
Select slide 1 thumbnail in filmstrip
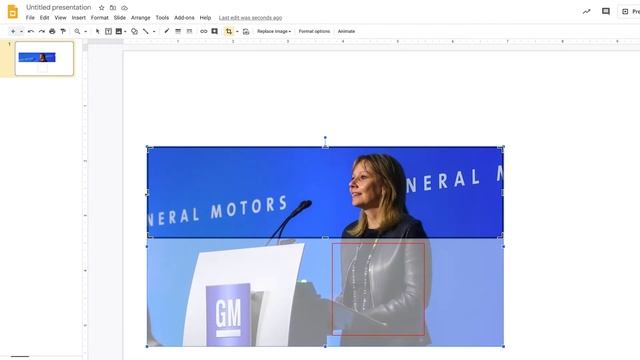click(x=44, y=58)
